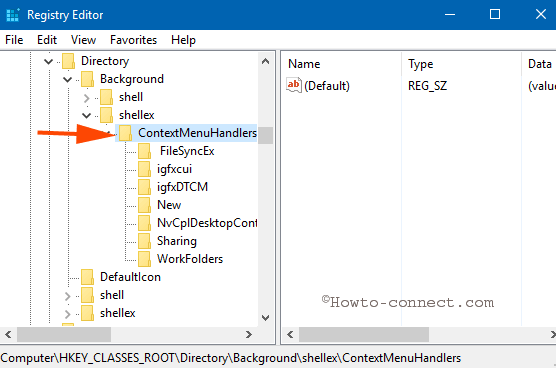Click the registry path in the status bar
This screenshot has width=556, height=368.
pos(231,358)
